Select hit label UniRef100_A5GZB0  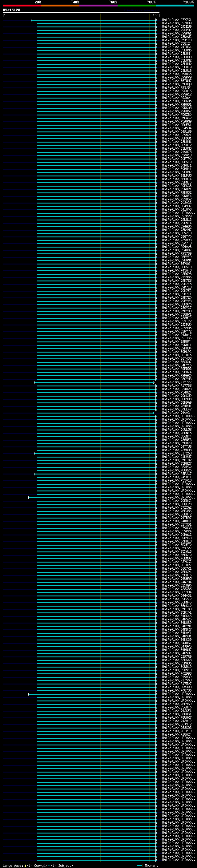[x=177, y=115]
